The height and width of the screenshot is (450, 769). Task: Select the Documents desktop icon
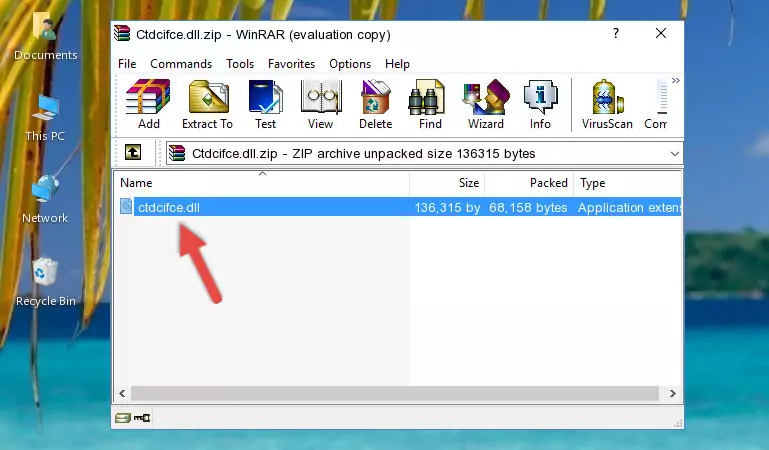[45, 37]
